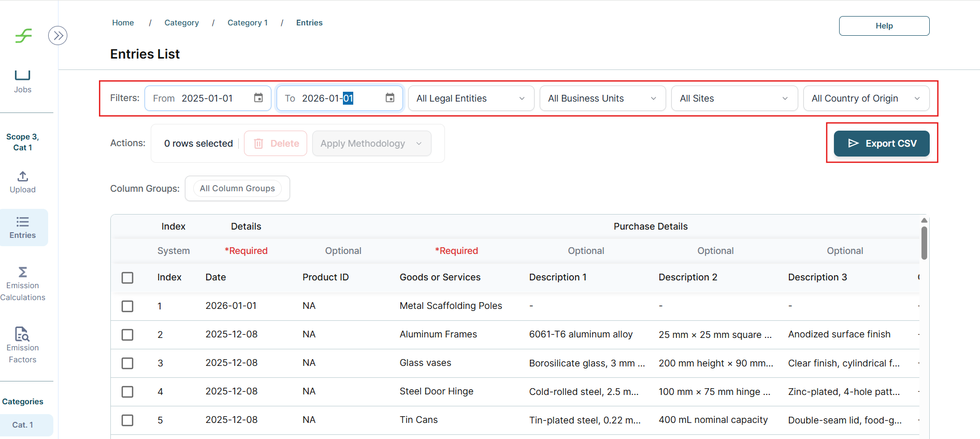Click the Category 1 breadcrumb link
This screenshot has width=980, height=439.
coord(248,23)
